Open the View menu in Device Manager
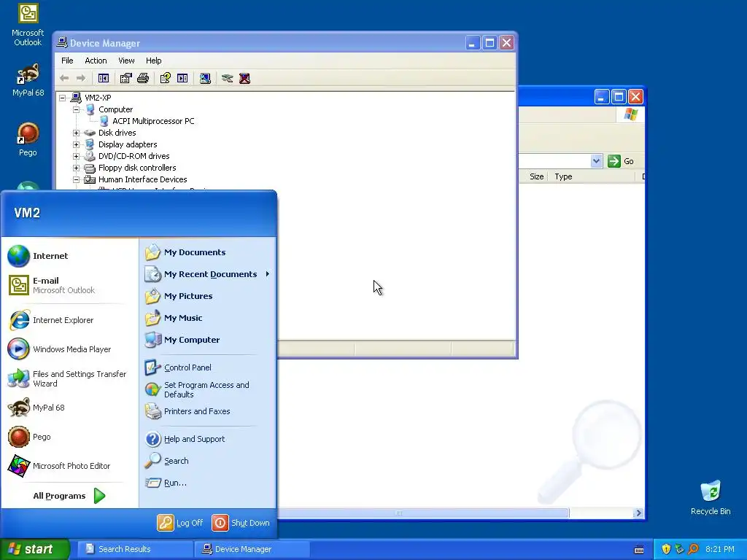The image size is (747, 560). pos(126,61)
